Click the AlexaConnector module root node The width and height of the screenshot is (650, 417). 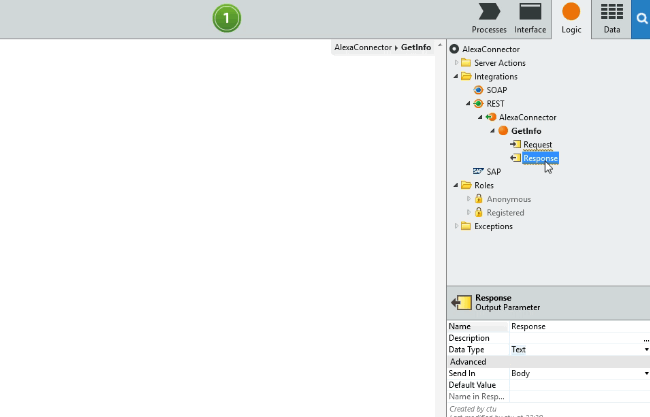point(491,49)
